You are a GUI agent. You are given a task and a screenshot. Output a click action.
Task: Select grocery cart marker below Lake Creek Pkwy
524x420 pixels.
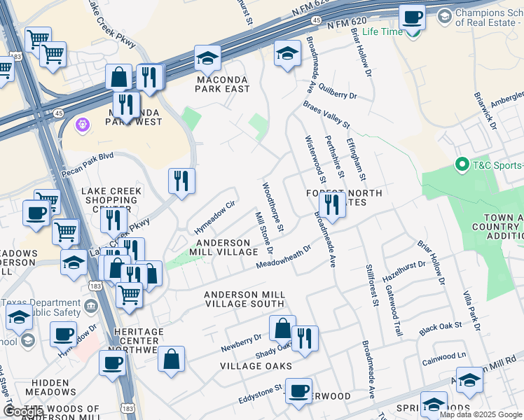(130, 297)
